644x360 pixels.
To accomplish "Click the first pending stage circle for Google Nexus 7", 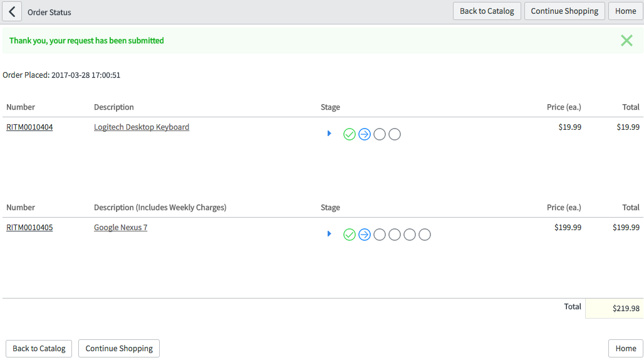I will point(380,235).
